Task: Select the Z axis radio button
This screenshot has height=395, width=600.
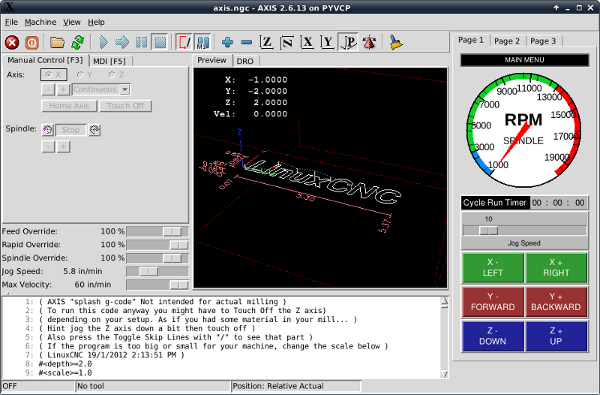Action: click(x=116, y=75)
